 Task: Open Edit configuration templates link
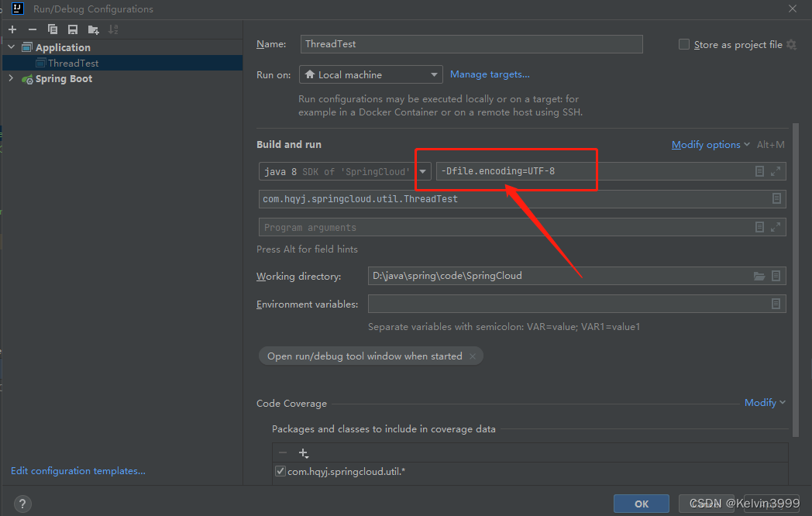coord(78,470)
